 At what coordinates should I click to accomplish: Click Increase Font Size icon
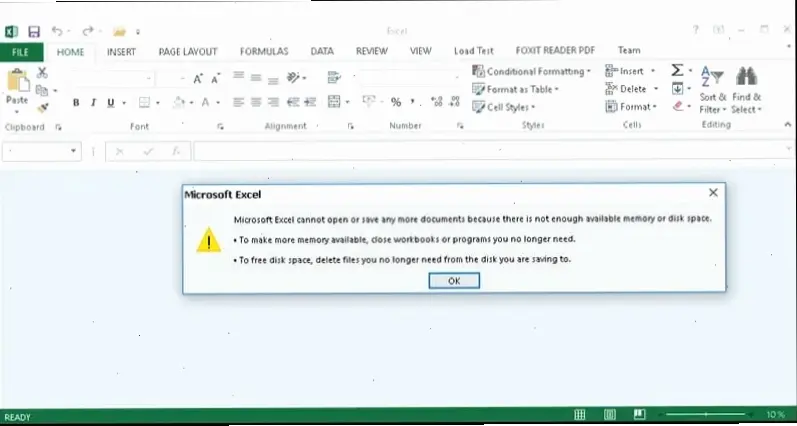tap(198, 79)
